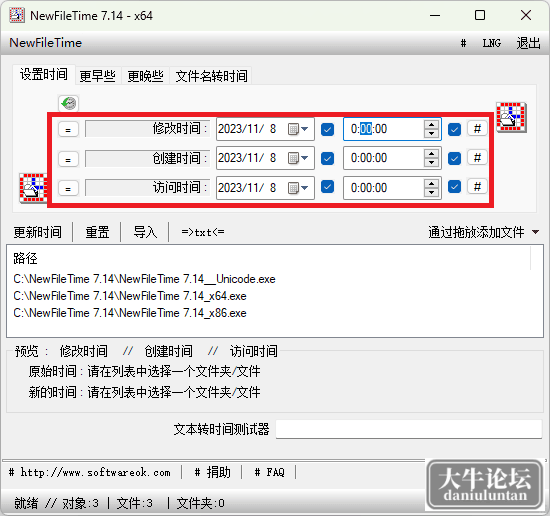Click the 导入 button

[x=145, y=232]
